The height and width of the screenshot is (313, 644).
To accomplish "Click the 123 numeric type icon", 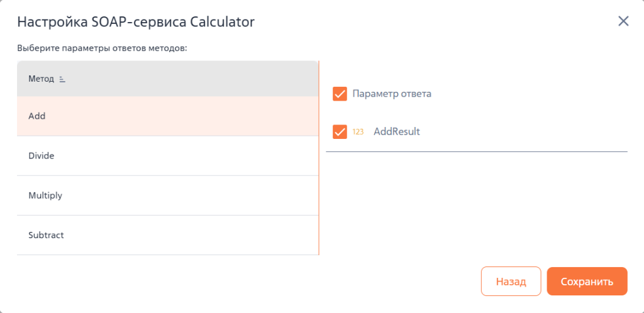I will 358,132.
